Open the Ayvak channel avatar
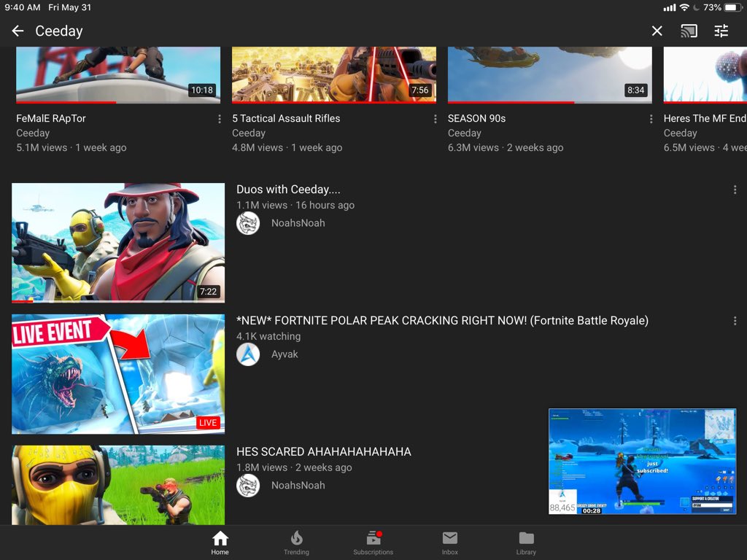 [248, 354]
